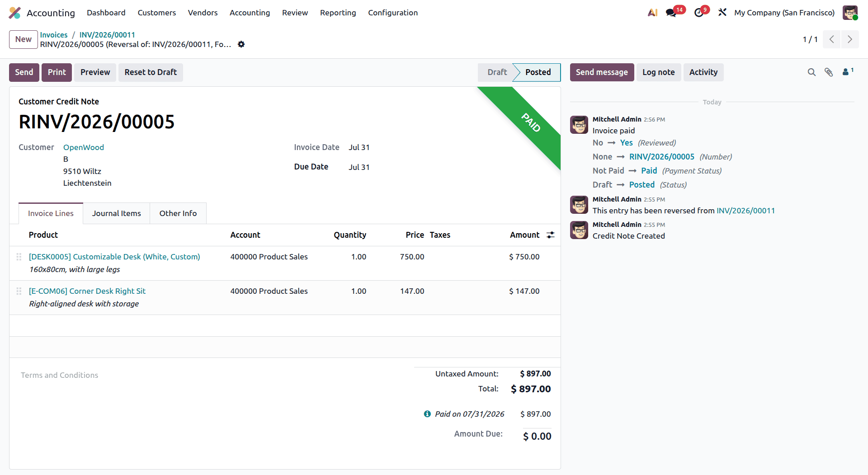Viewport: 868px width, 475px height.
Task: Click Log note button
Action: [x=659, y=72]
